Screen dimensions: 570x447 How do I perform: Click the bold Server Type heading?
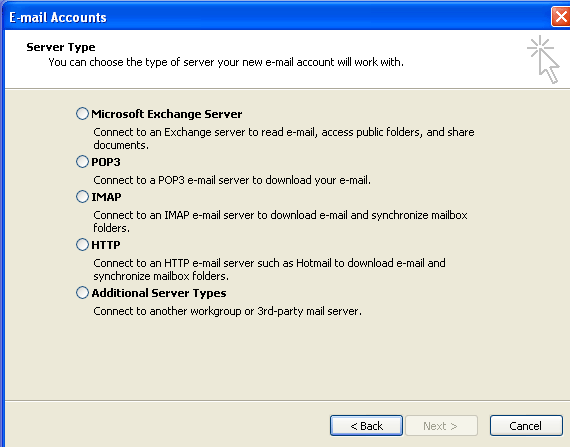pyautogui.click(x=61, y=47)
